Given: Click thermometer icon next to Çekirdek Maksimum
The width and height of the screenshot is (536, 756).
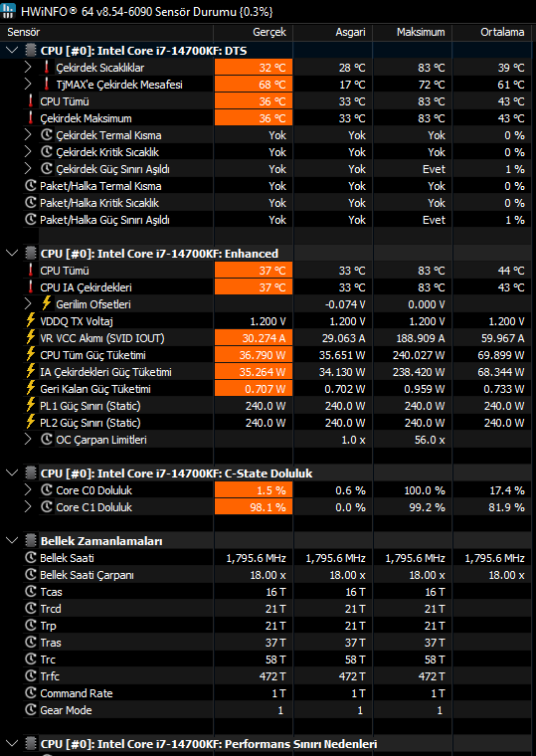Looking at the screenshot, I should (31, 118).
